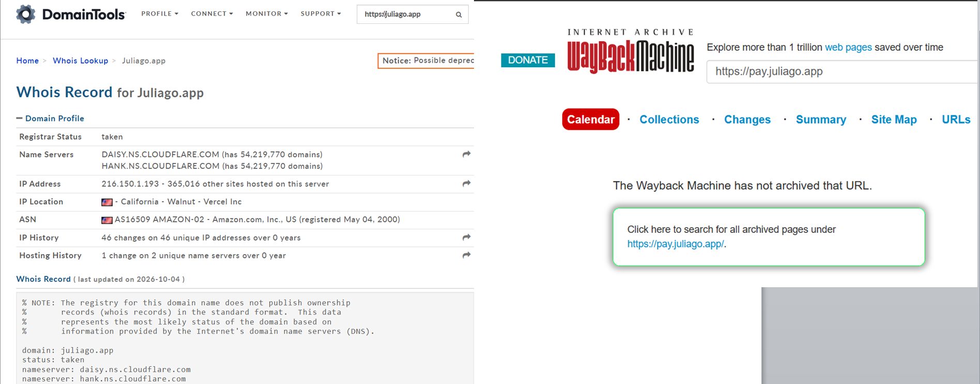
Task: Open the SUPPORT dropdown menu
Action: pyautogui.click(x=320, y=13)
